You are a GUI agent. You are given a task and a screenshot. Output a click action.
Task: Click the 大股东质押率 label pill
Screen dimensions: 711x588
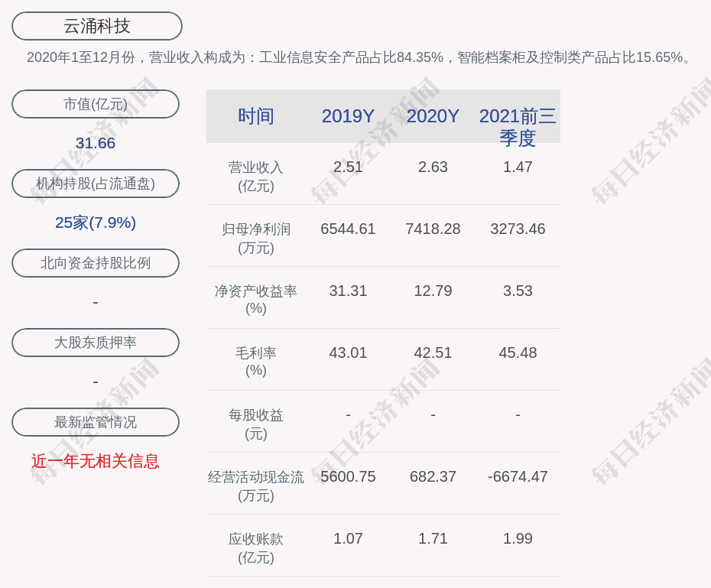coord(96,343)
